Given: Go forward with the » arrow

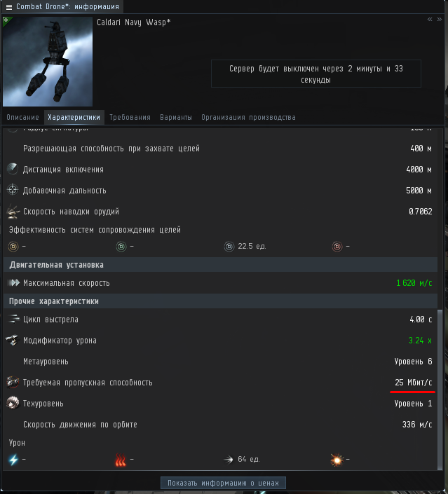Looking at the screenshot, I should 439,20.
